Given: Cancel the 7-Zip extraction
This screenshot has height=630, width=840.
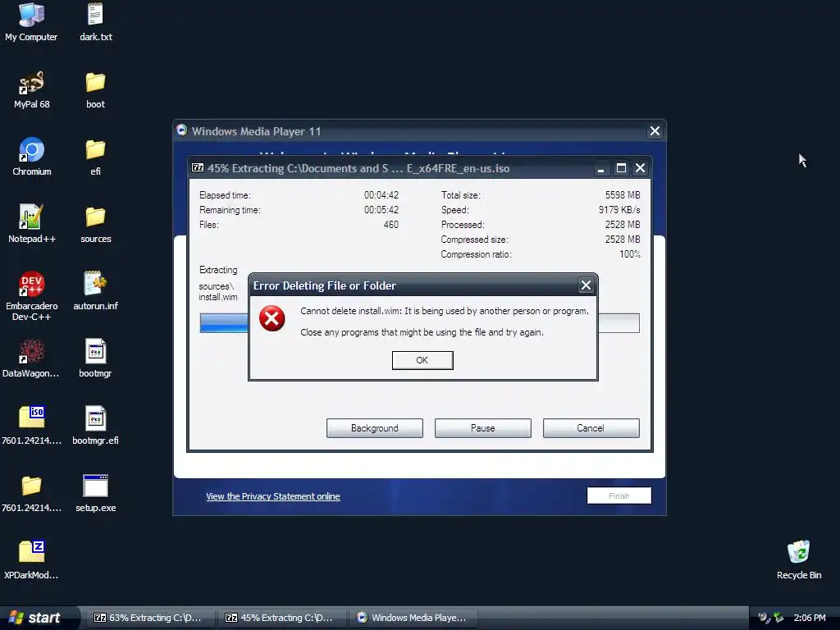Looking at the screenshot, I should pos(591,428).
